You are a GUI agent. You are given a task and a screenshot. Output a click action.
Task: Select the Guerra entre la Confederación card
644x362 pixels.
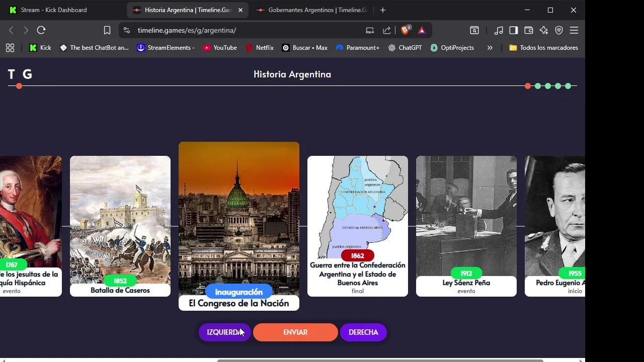(358, 226)
